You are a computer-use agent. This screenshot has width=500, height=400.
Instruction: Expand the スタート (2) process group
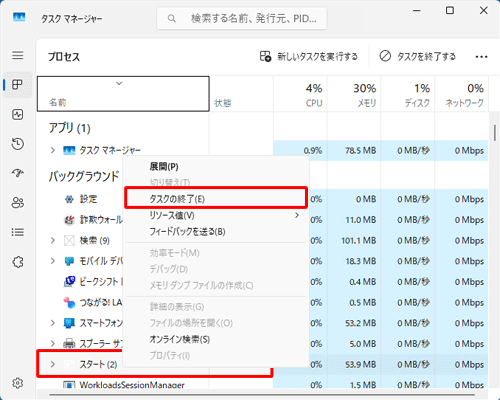(x=52, y=364)
